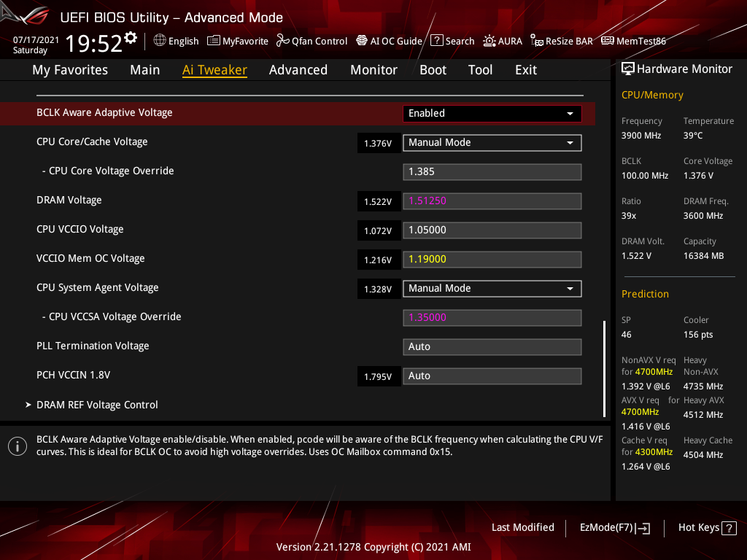Click the English language globe icon
The height and width of the screenshot is (560, 747).
pyautogui.click(x=160, y=41)
